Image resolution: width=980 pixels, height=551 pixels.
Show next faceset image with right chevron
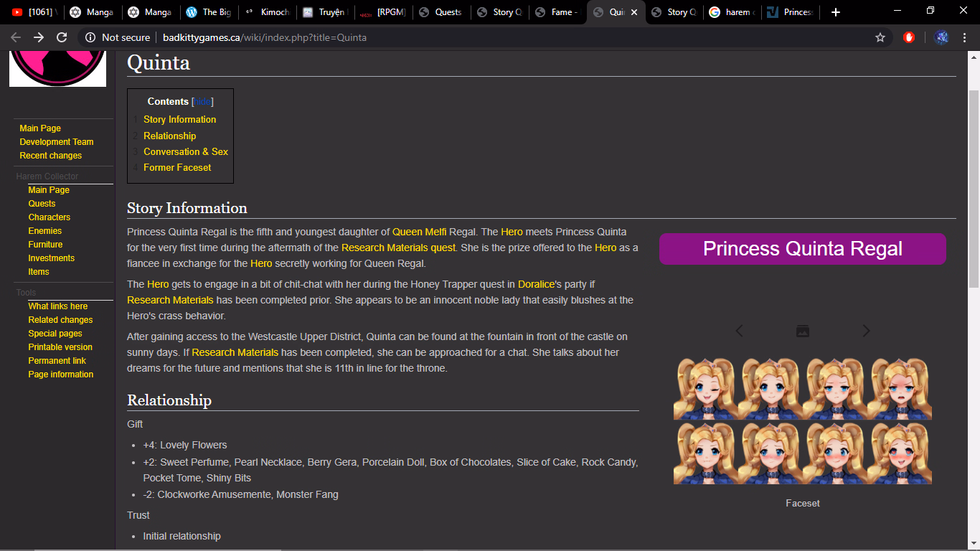(866, 331)
